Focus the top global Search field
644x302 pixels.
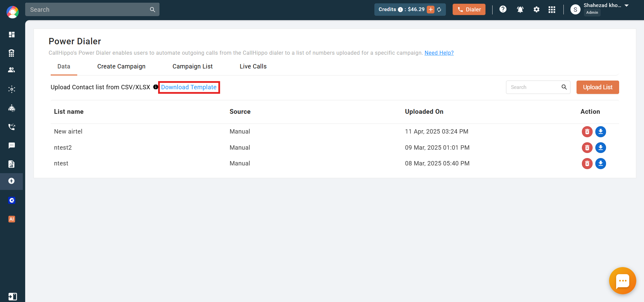click(92, 9)
